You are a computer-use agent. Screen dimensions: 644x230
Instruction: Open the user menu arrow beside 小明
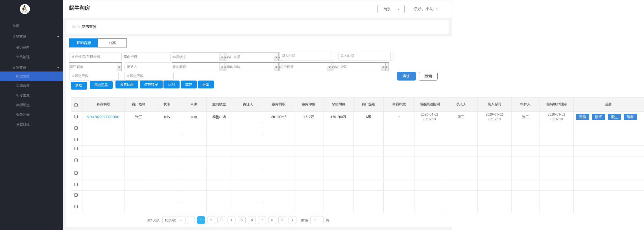click(437, 9)
